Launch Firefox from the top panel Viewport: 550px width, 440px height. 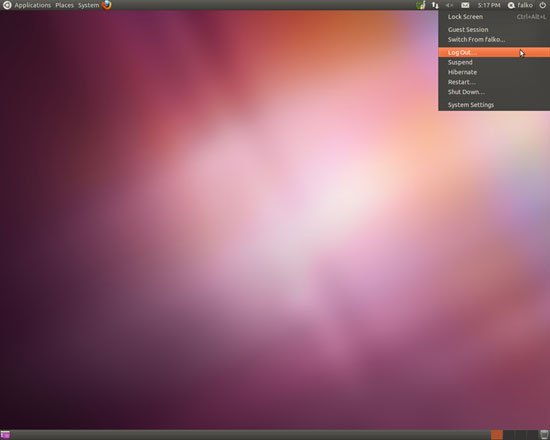(x=107, y=5)
